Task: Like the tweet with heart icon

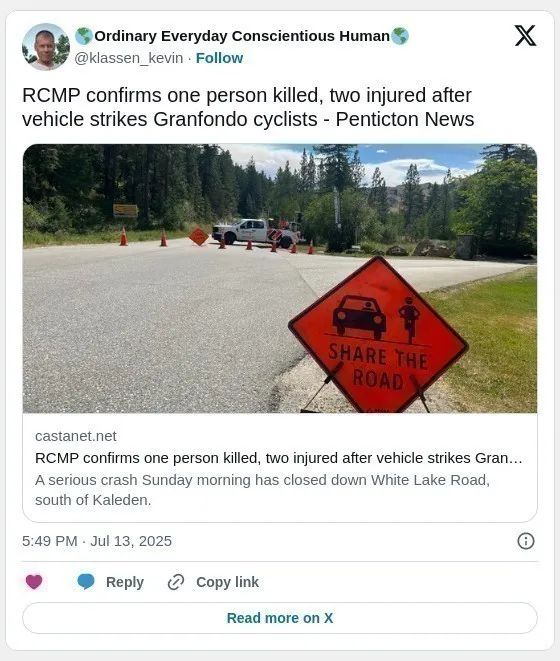Action: (x=34, y=582)
